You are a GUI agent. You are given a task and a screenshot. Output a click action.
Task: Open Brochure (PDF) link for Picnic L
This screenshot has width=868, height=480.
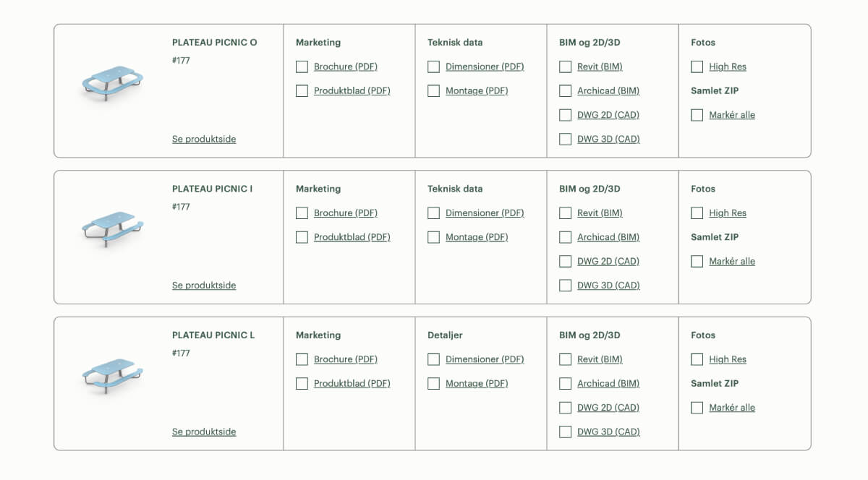pos(346,359)
